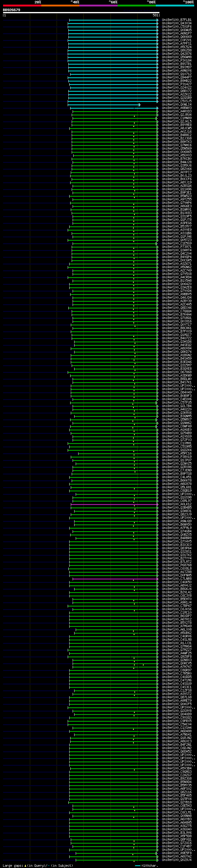Select hit label UniRef100_B9YME8
The width and height of the screenshot is (197, 868).
[176, 125]
